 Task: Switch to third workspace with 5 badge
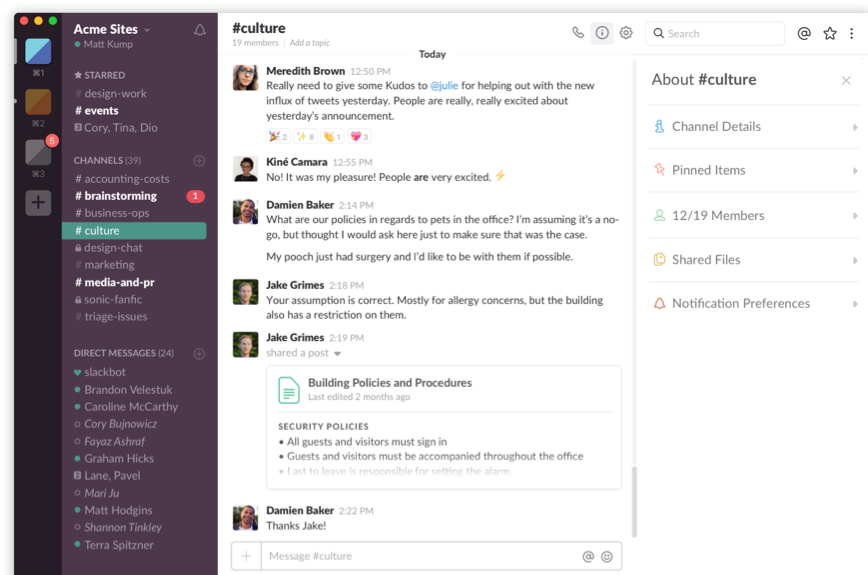[x=38, y=152]
